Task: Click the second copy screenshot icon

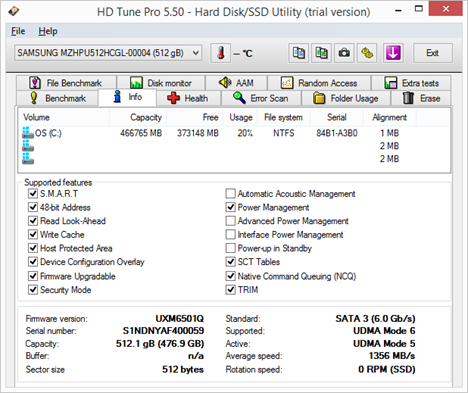Action: click(321, 53)
